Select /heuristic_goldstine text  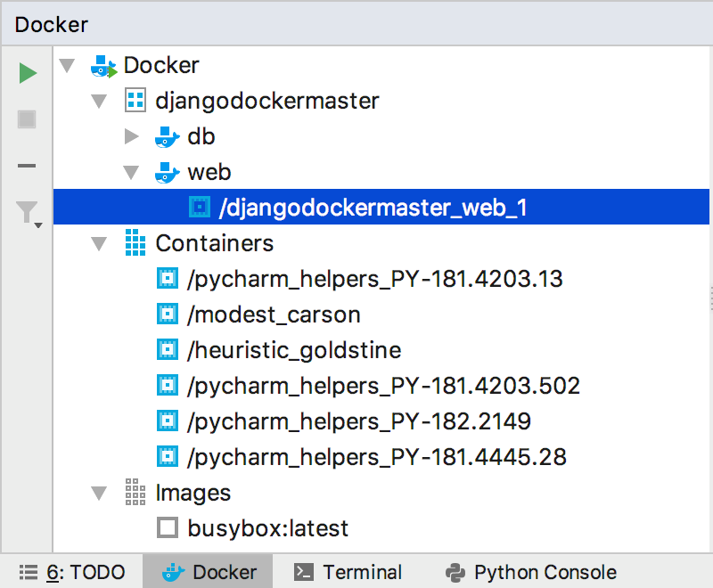294,351
